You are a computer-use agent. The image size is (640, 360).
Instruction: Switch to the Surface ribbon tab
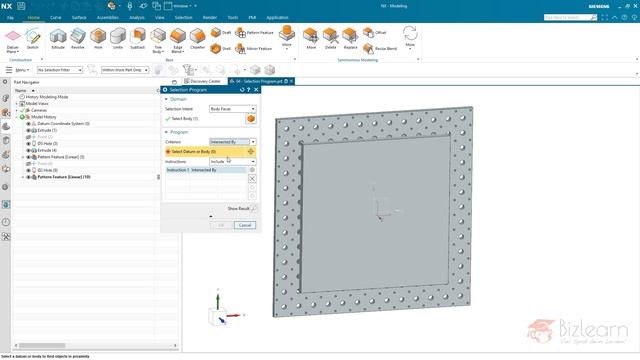click(79, 18)
